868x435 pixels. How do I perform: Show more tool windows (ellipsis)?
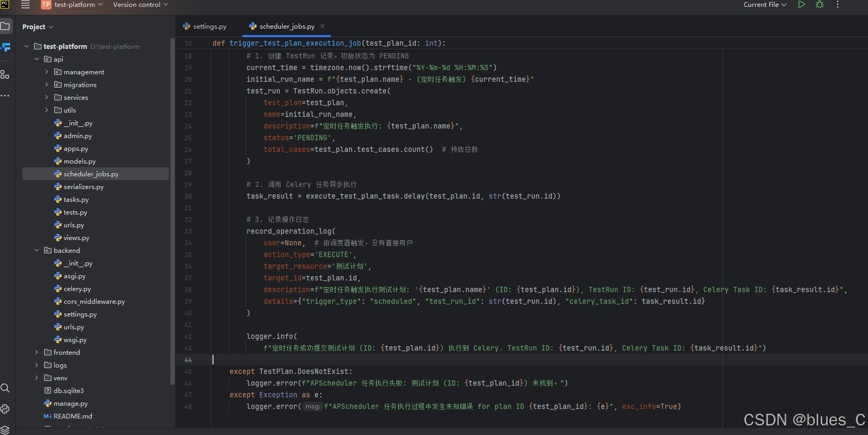tap(5, 96)
